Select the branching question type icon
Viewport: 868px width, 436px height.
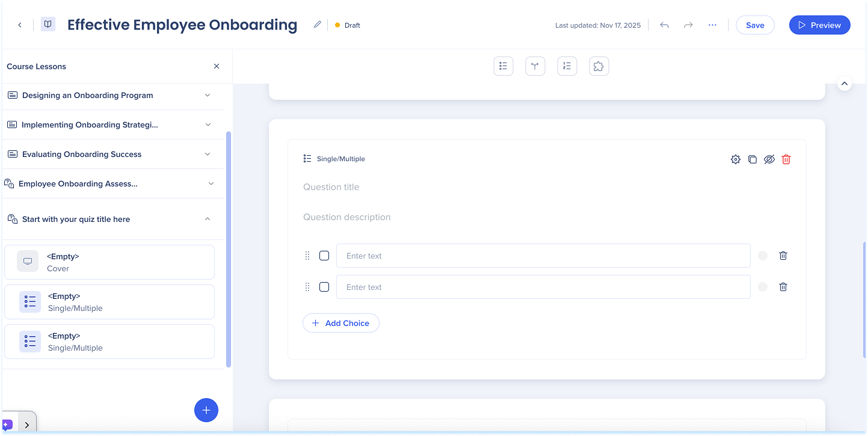pyautogui.click(x=535, y=66)
